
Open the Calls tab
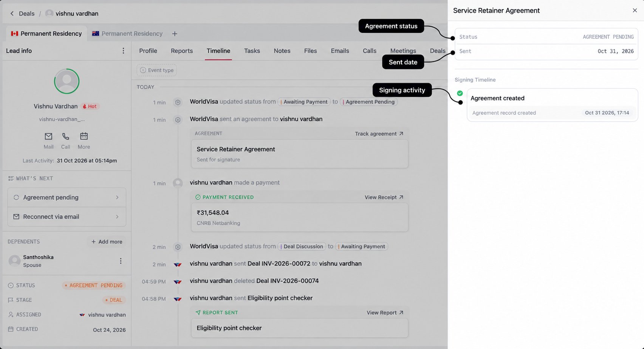[x=370, y=51]
